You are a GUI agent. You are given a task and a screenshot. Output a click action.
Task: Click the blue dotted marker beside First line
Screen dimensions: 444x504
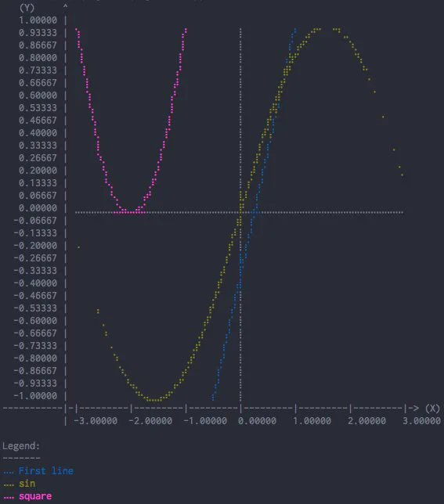[9, 473]
